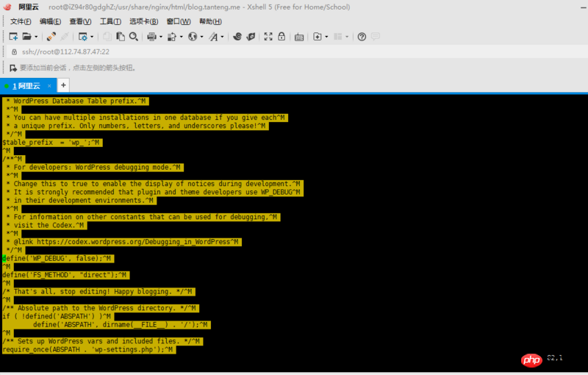Image resolution: width=588 pixels, height=375 pixels.
Task: Click the greyed Disconnect toolbar icon
Action: click(65, 36)
